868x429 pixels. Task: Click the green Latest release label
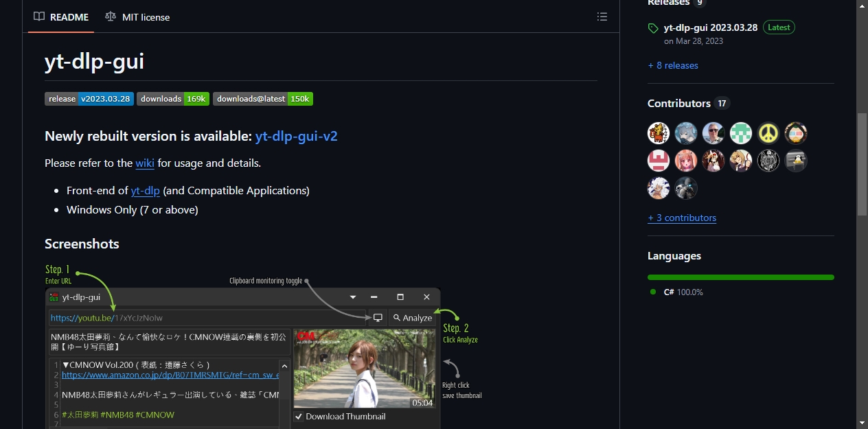point(779,27)
